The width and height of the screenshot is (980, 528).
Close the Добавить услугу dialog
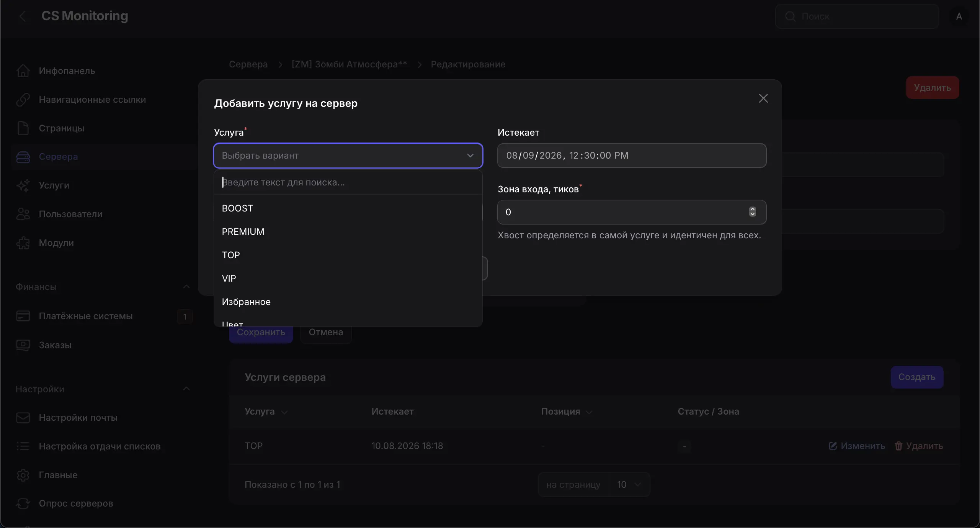[x=763, y=98]
